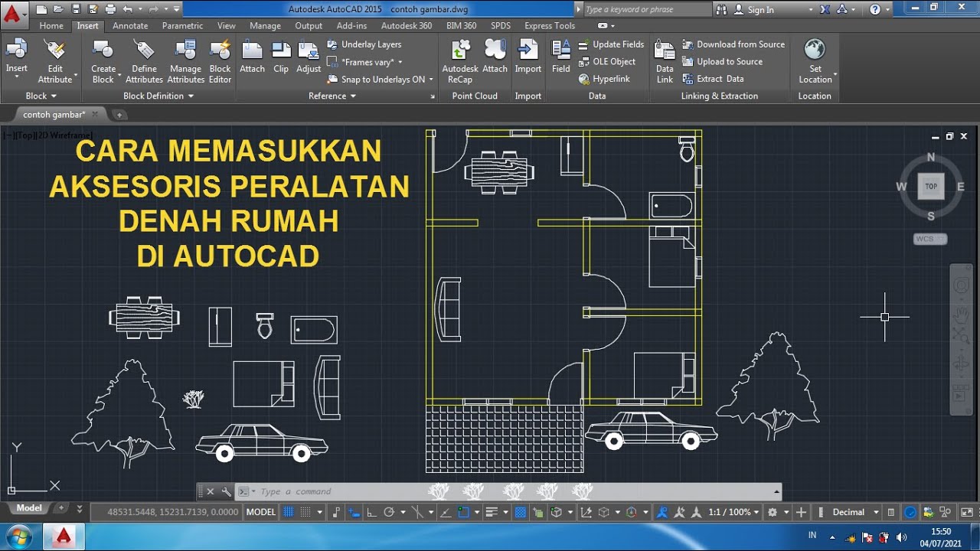Screen dimensions: 980x551
Task: Toggle lineweight display in status bar
Action: click(x=492, y=512)
